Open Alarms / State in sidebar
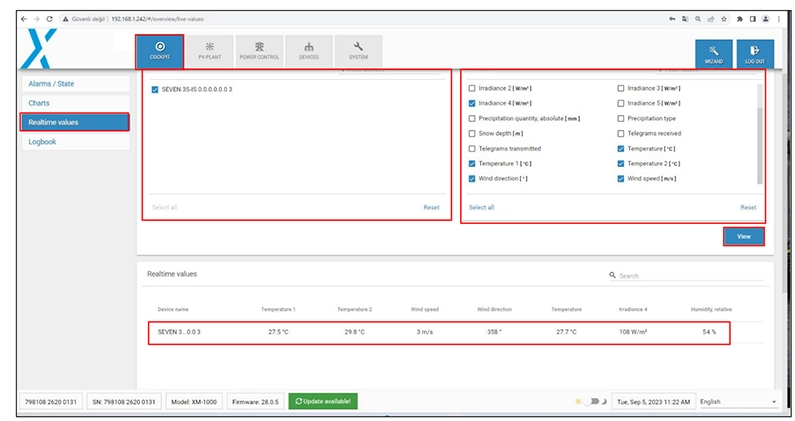Screen dimensions: 795x421 coord(75,84)
